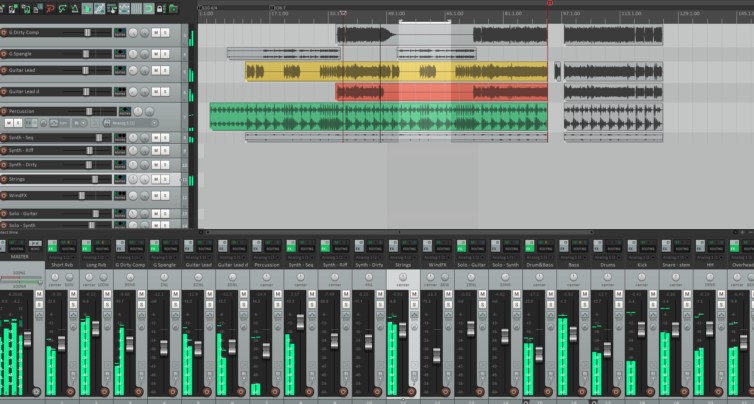Image resolution: width=754 pixels, height=404 pixels.
Task: Select Snare - stem label in mixer
Action: click(676, 265)
